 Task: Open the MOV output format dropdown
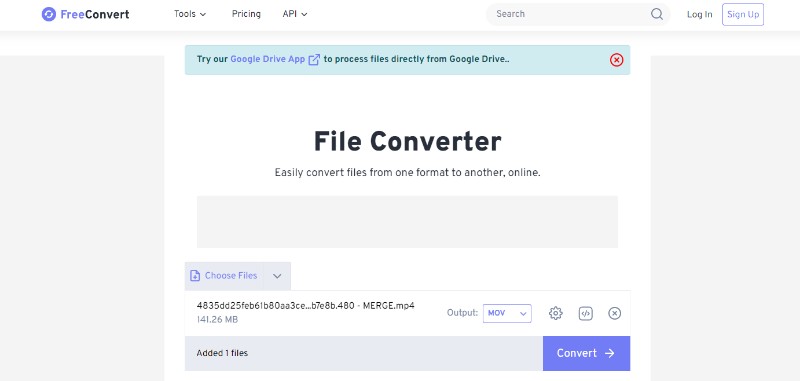pos(507,313)
